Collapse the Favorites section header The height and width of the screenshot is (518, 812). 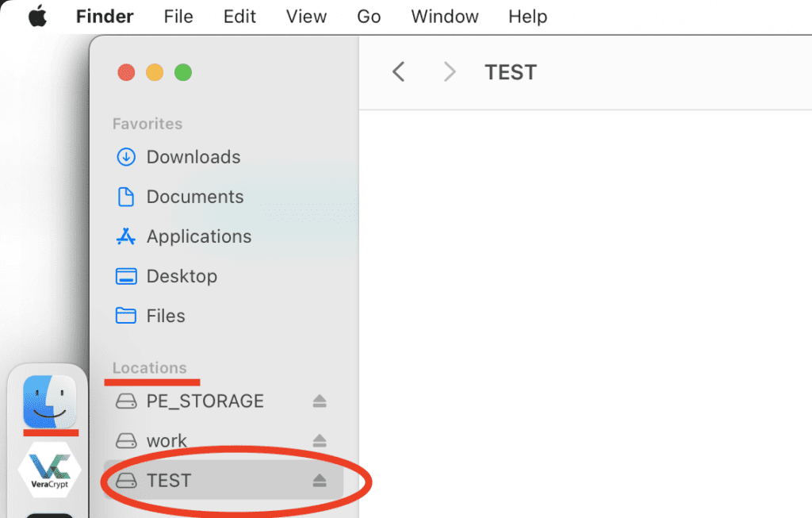click(x=147, y=124)
